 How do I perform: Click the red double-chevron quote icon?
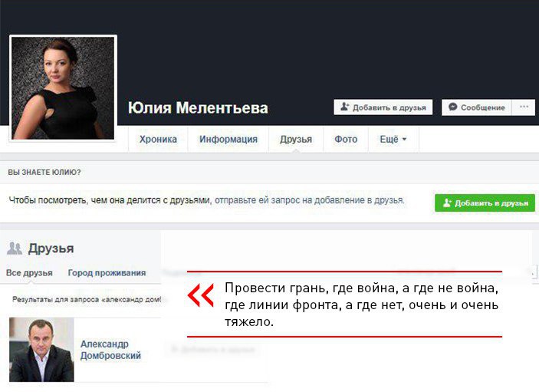pyautogui.click(x=201, y=295)
